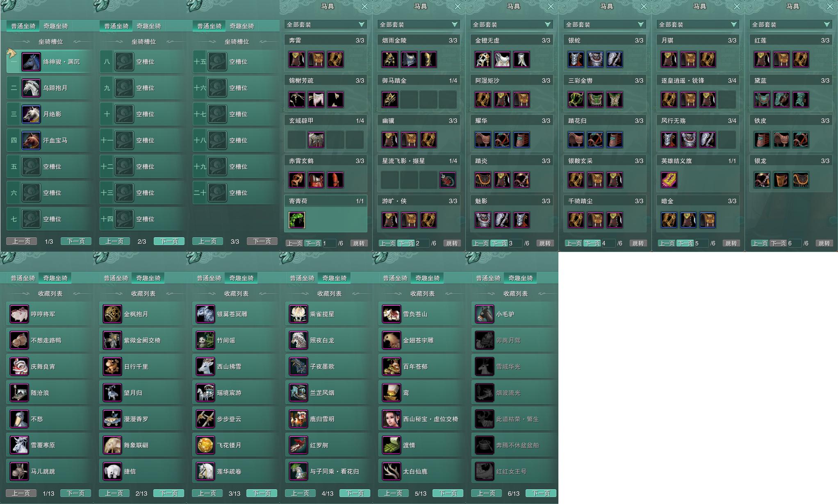The width and height of the screenshot is (838, 504).
Task: Select the grayed-out 卯舆月鸾 entry
Action: 514,341
